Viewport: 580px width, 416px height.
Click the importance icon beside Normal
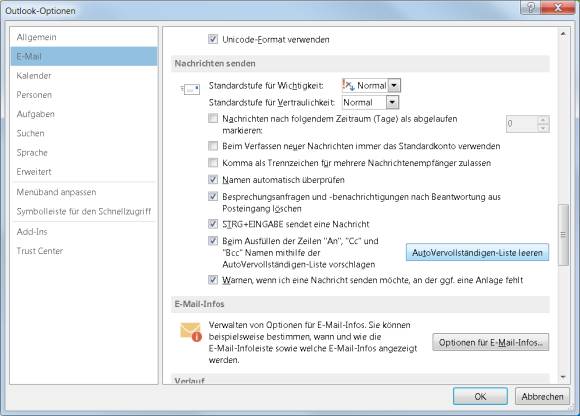point(348,85)
